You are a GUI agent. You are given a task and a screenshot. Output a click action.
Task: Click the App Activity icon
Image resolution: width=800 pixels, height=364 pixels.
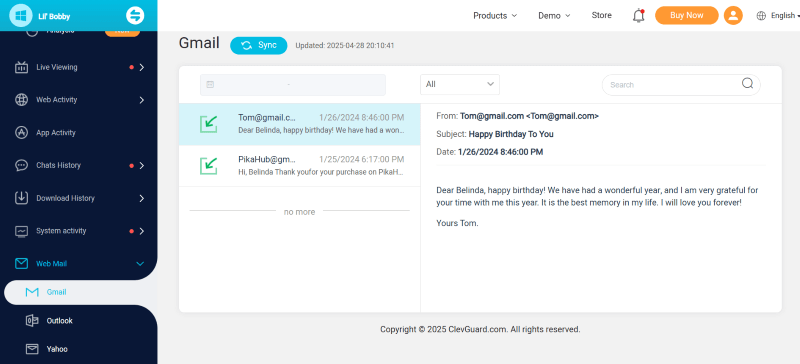(21, 133)
